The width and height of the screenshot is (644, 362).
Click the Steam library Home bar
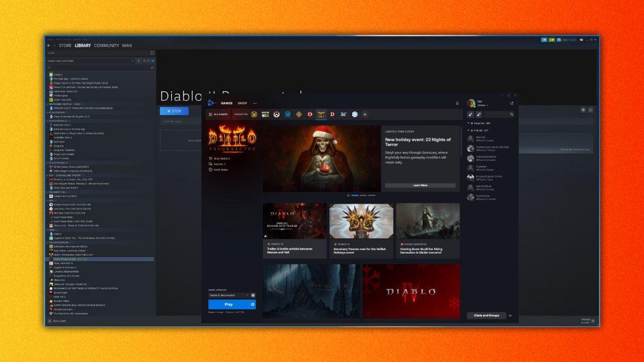97,53
